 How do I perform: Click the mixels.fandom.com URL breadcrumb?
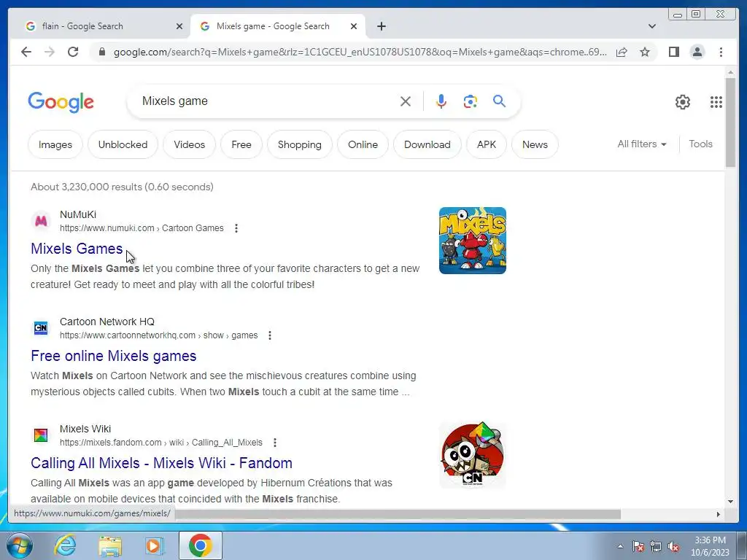coord(161,443)
